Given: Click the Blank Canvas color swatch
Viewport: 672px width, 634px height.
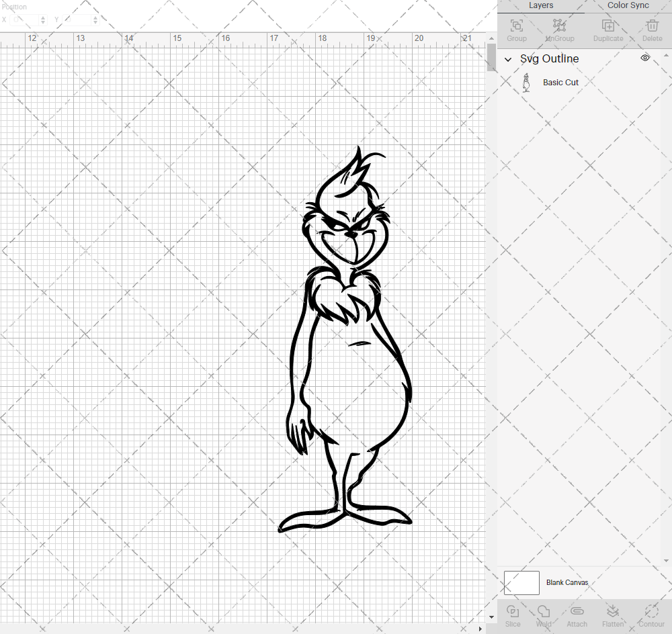Looking at the screenshot, I should pyautogui.click(x=521, y=582).
